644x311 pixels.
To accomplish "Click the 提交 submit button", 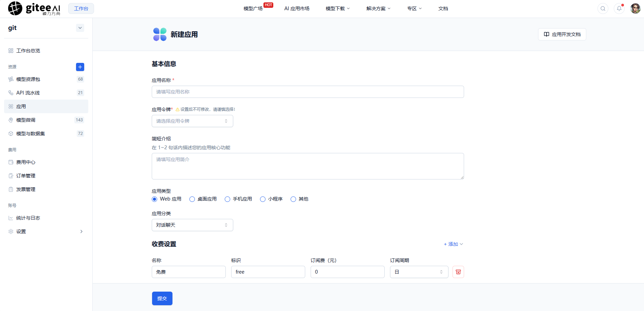I will point(162,298).
